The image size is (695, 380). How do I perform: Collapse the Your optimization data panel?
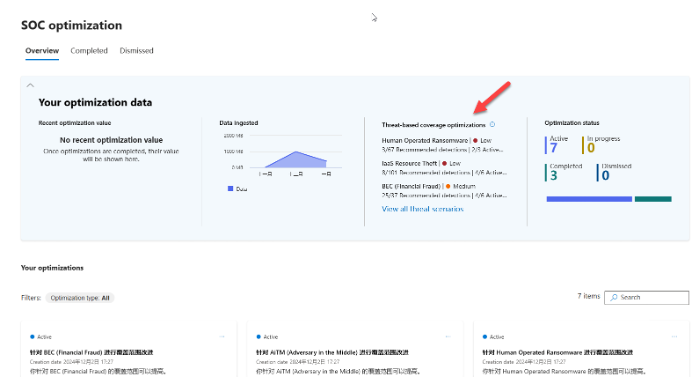(30, 85)
